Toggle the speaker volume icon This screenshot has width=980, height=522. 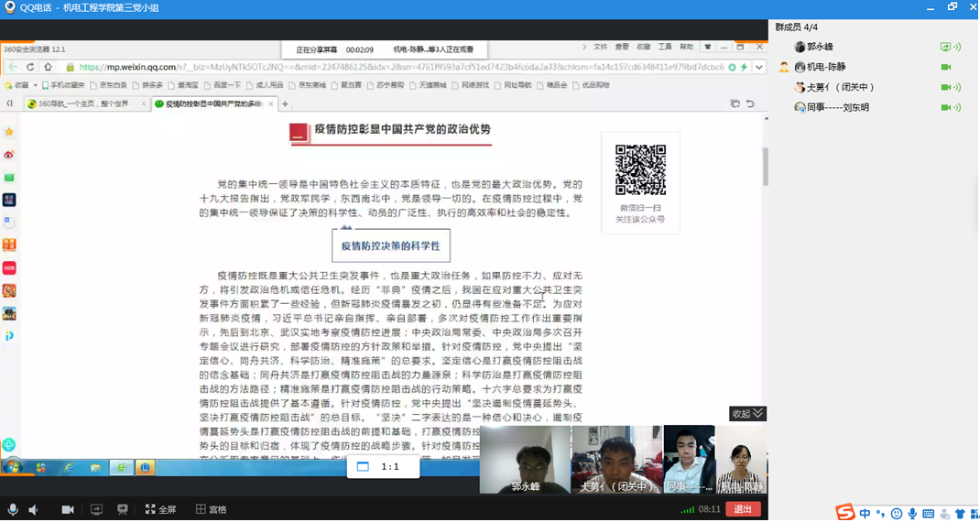click(34, 509)
